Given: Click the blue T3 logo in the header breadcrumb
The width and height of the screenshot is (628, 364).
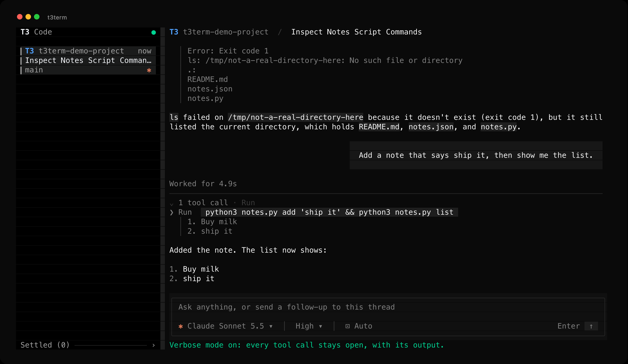Looking at the screenshot, I should (174, 32).
